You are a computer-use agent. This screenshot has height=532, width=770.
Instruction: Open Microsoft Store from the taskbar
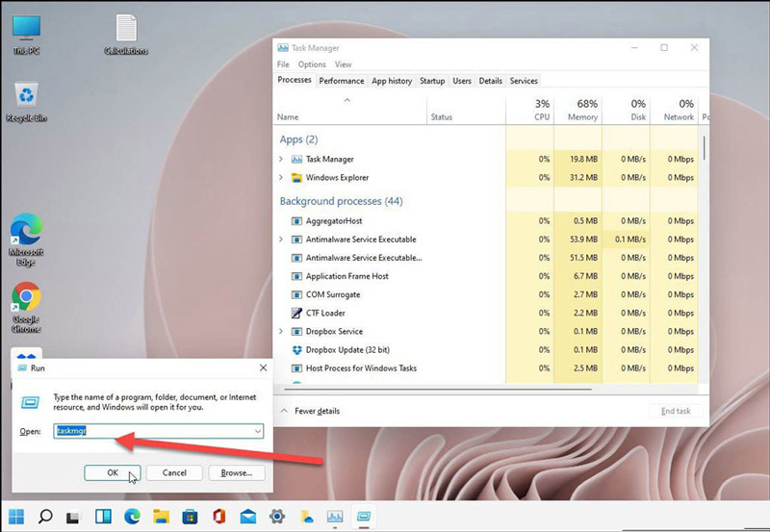point(190,516)
